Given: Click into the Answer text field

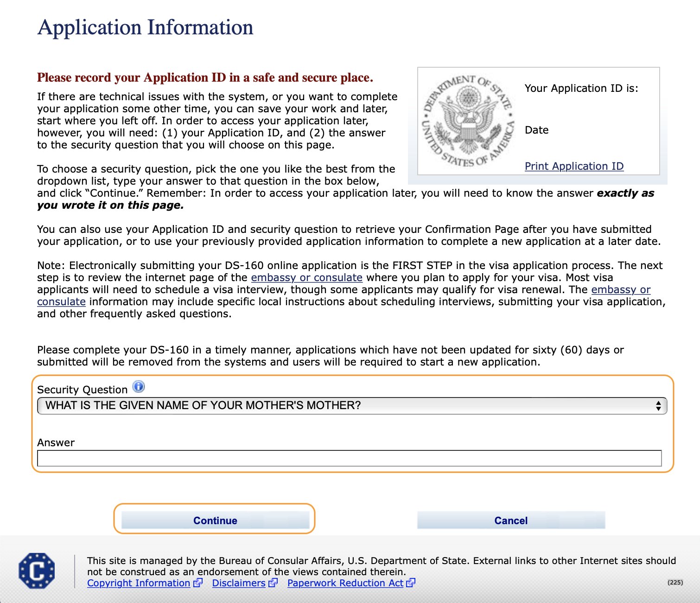Looking at the screenshot, I should pos(349,458).
